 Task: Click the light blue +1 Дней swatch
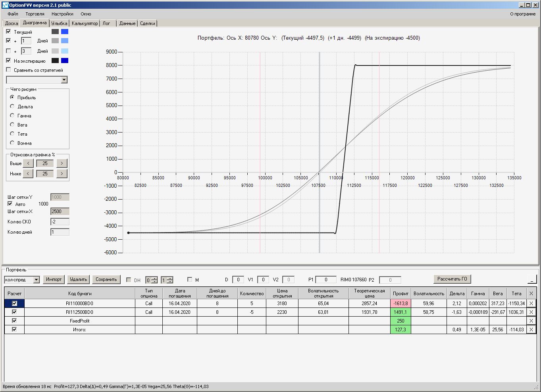[x=65, y=41]
